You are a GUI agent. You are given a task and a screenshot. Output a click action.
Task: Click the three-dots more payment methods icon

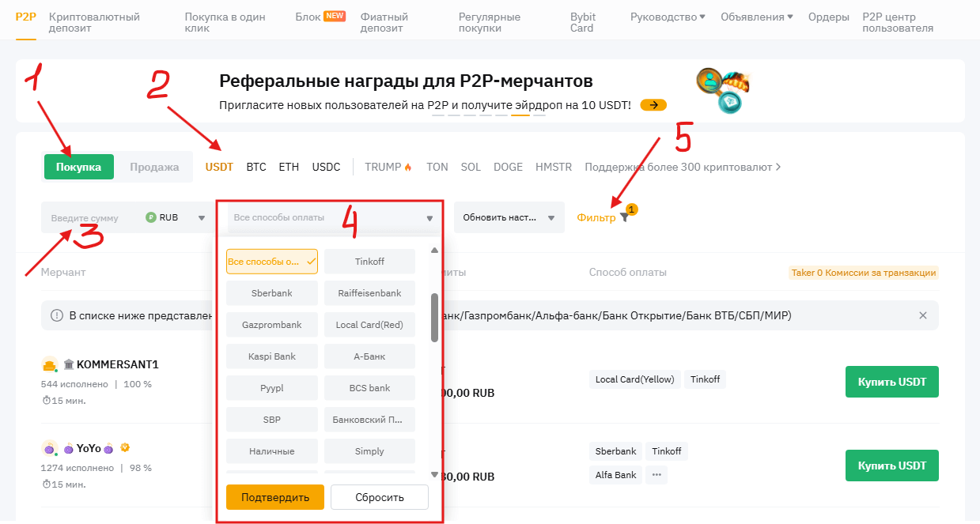tap(654, 475)
